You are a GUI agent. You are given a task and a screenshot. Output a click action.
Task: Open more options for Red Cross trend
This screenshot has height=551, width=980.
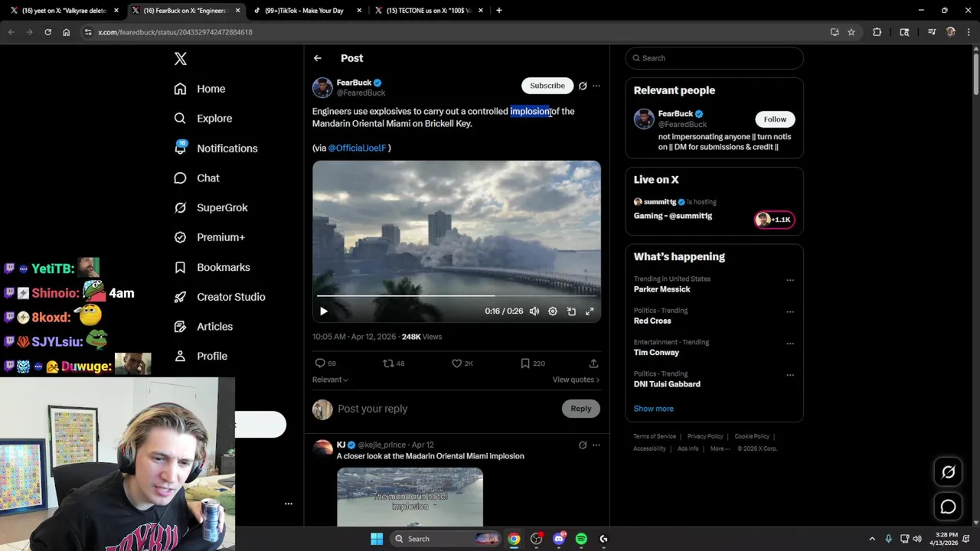(790, 311)
